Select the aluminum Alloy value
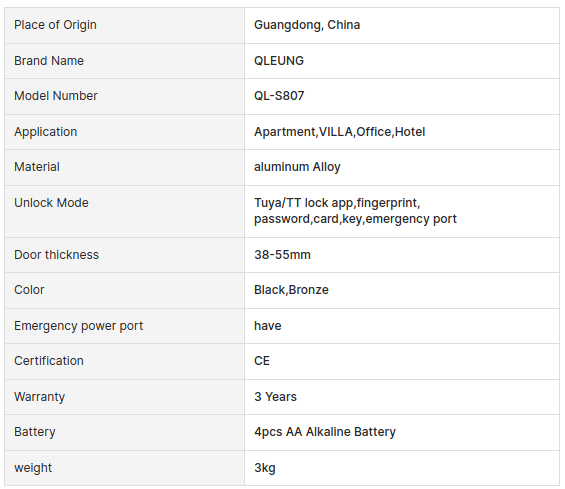565x489 pixels. click(297, 167)
